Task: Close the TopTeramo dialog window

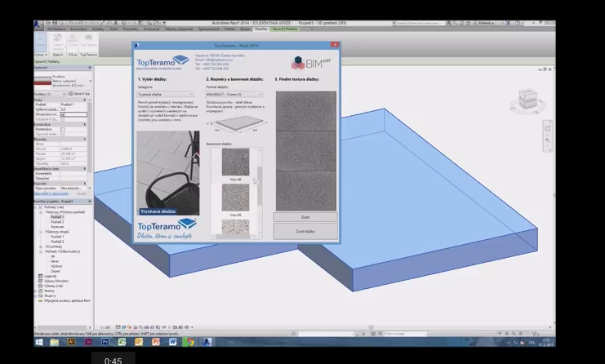Action: tap(335, 45)
